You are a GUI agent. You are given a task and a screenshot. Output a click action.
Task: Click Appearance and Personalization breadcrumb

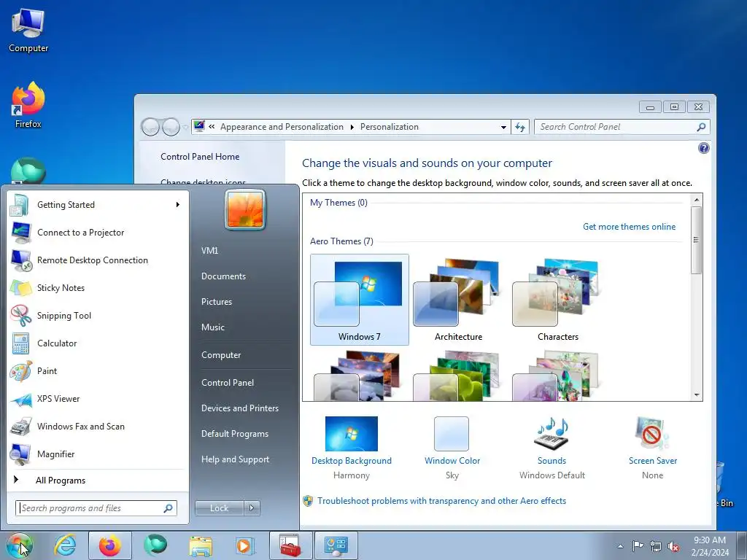282,127
